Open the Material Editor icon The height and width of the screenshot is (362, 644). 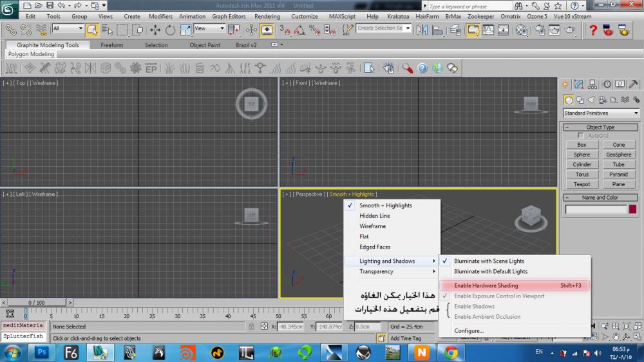point(521,30)
